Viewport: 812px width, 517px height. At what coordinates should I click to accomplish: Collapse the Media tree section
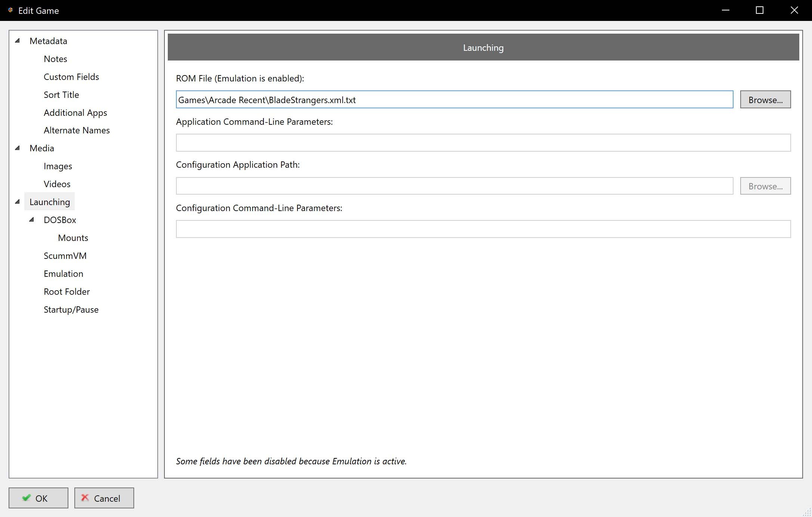coord(17,148)
